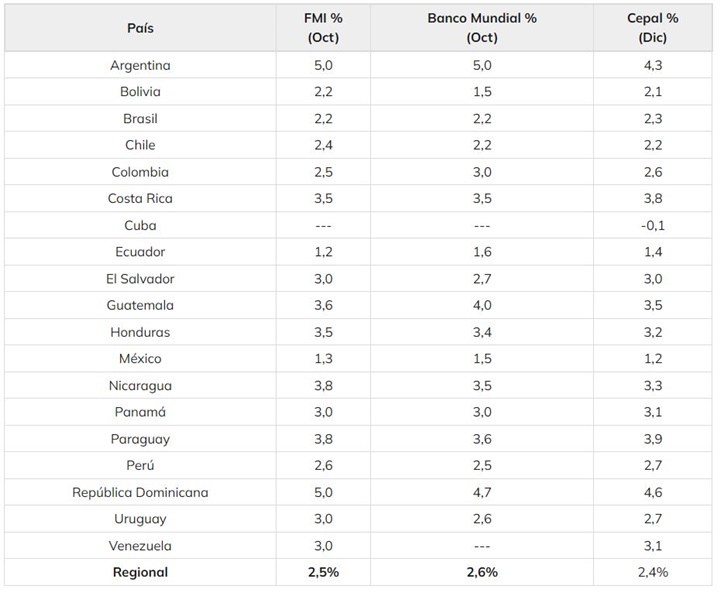This screenshot has width=720, height=592.
Task: Click the Paraguay country cell
Action: click(x=140, y=439)
